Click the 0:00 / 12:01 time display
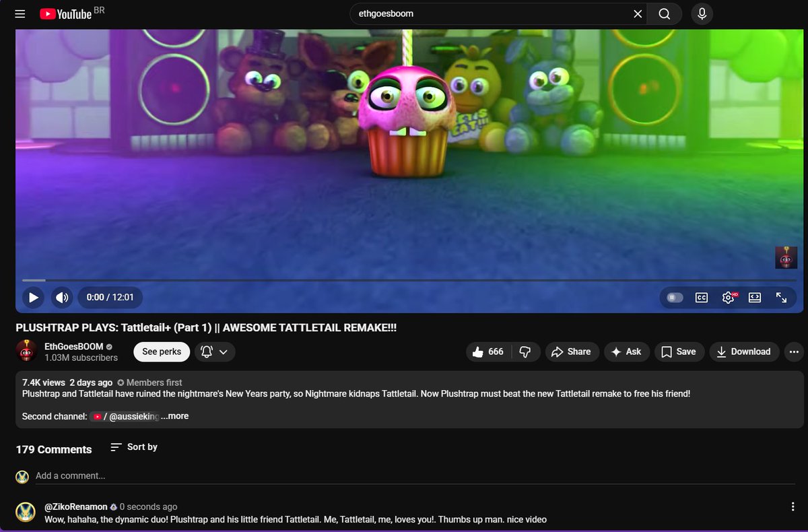Viewport: 808px width, 532px height. pos(110,297)
